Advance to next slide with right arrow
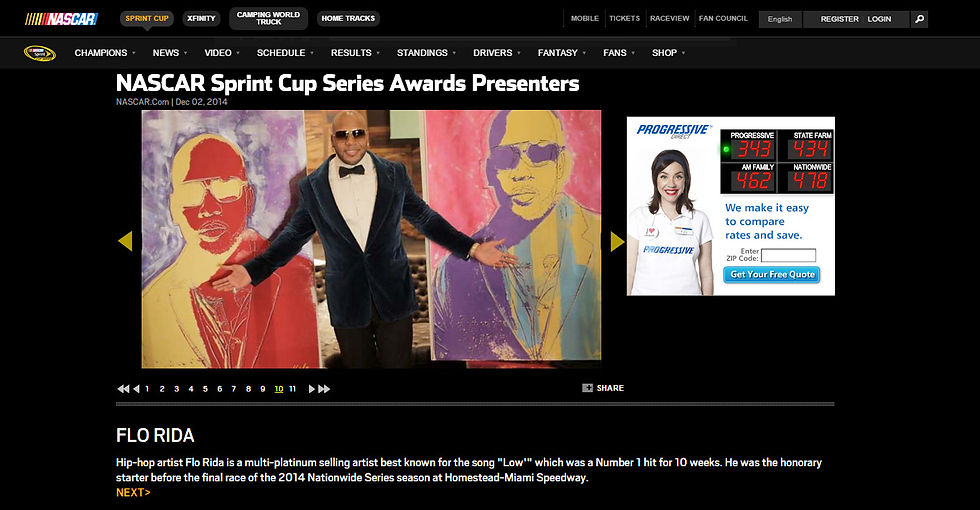 coord(618,241)
